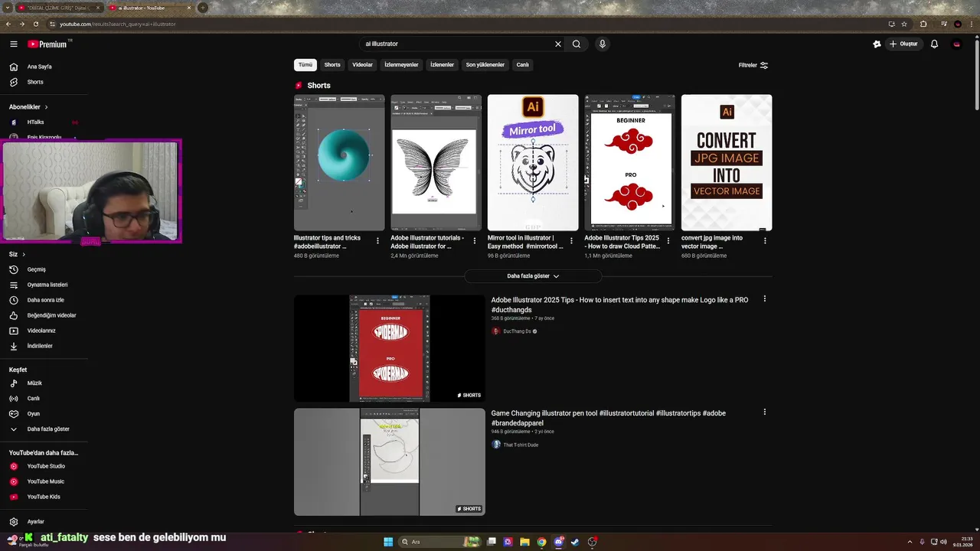Viewport: 980px width, 551px height.
Task: Select the Videolar filter chip
Action: pos(362,65)
